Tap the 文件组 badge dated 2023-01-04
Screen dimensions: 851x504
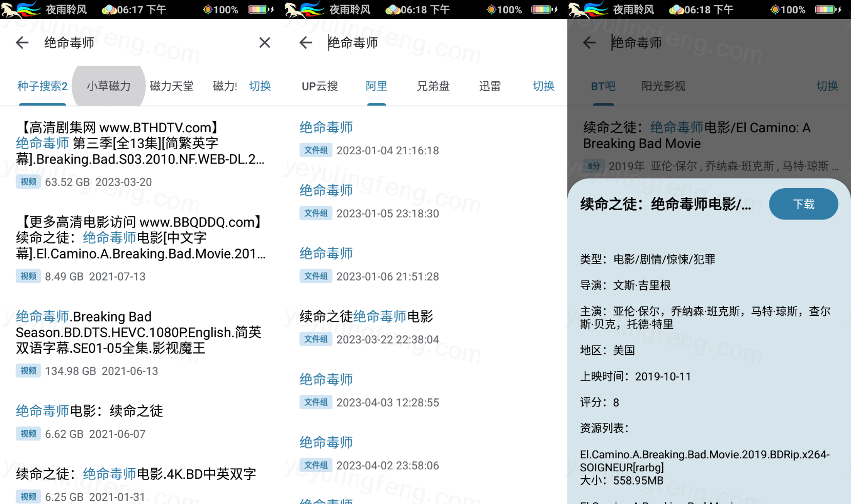[316, 150]
